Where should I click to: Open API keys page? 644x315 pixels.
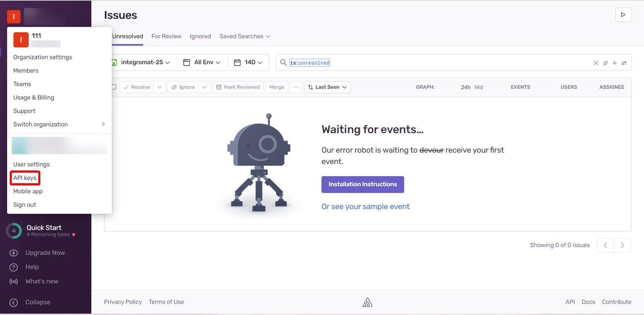tap(25, 178)
